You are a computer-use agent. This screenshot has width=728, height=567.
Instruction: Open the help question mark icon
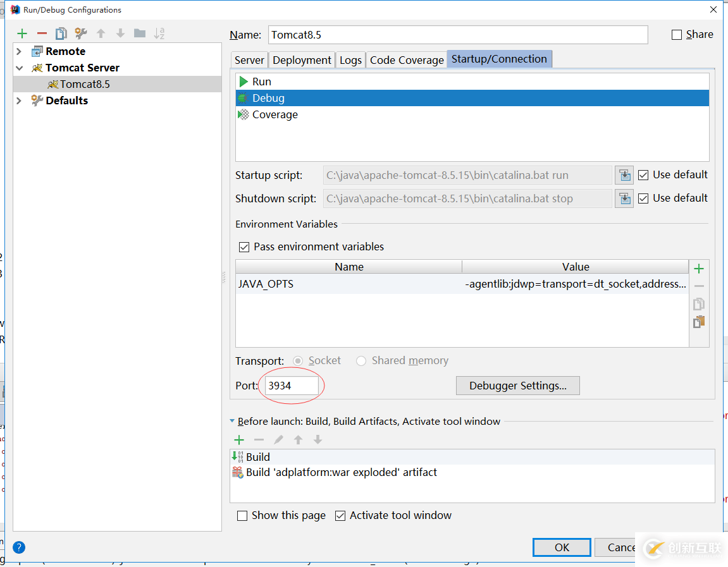click(x=19, y=547)
